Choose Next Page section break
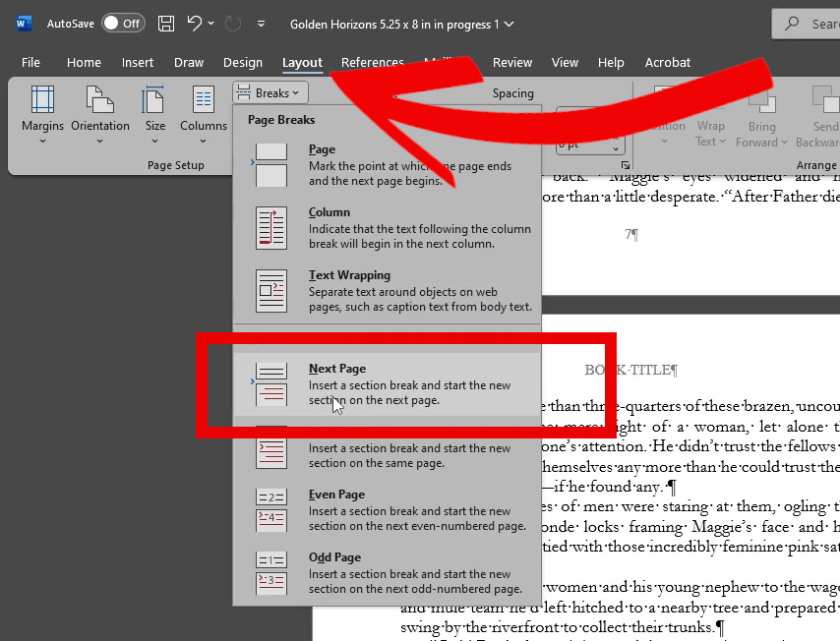 point(387,384)
